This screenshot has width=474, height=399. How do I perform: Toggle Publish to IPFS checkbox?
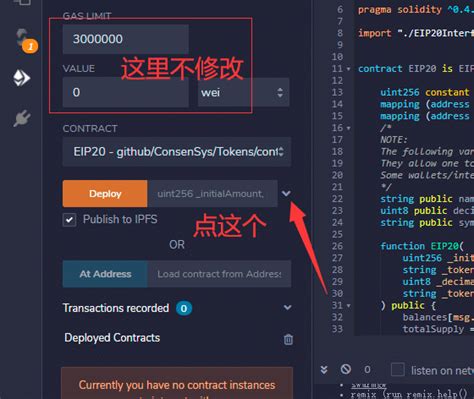69,220
